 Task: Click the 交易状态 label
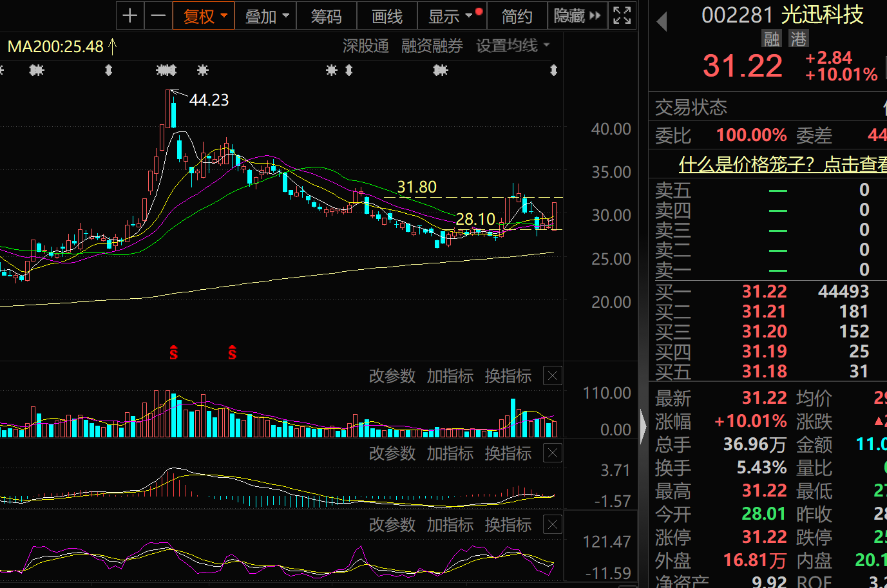691,107
